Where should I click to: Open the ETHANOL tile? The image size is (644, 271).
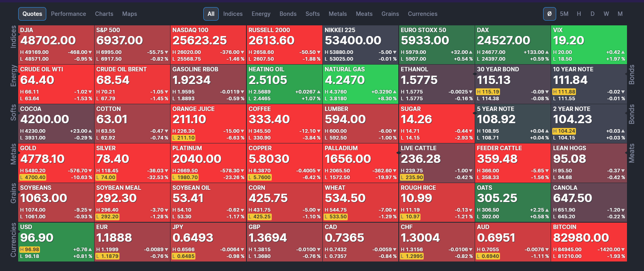coord(437,84)
